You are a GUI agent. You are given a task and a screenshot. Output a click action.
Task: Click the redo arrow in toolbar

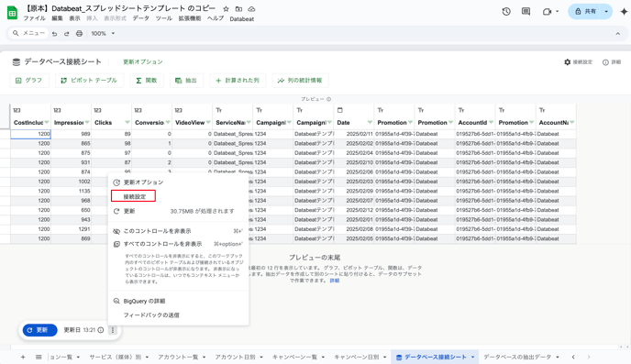[x=67, y=34]
